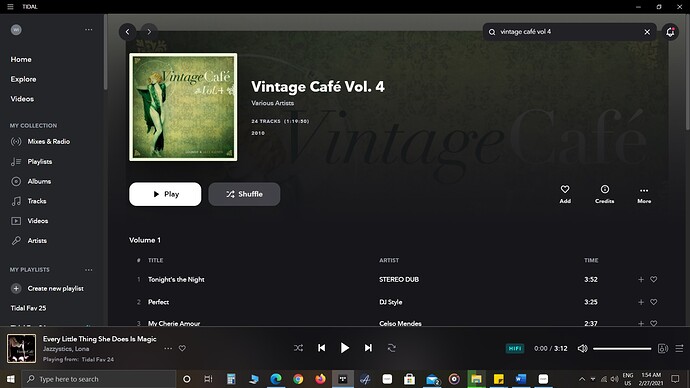Open the user profile avatar

point(16,30)
